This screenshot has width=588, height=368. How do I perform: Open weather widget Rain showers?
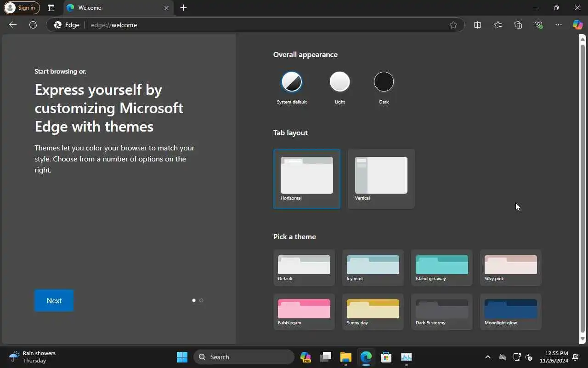32,357
